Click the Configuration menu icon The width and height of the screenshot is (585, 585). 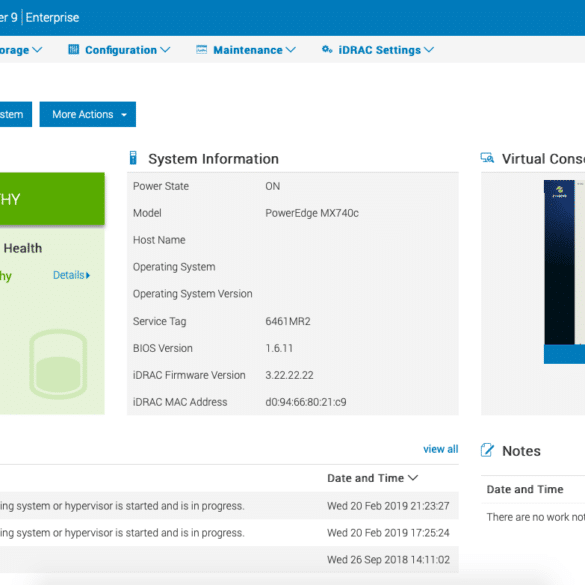click(x=73, y=49)
